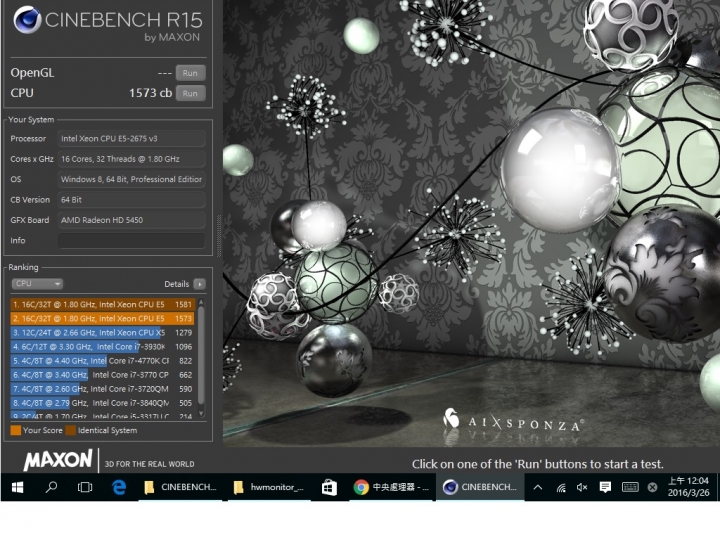Open the CPU ranking type dropdown
Screen dimensions: 720x540
click(37, 284)
